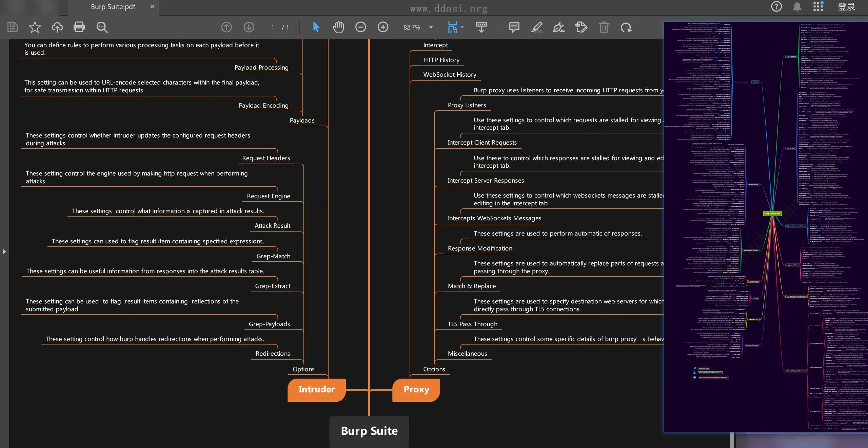This screenshot has width=868, height=448.
Task: Click the print icon
Action: [x=79, y=27]
